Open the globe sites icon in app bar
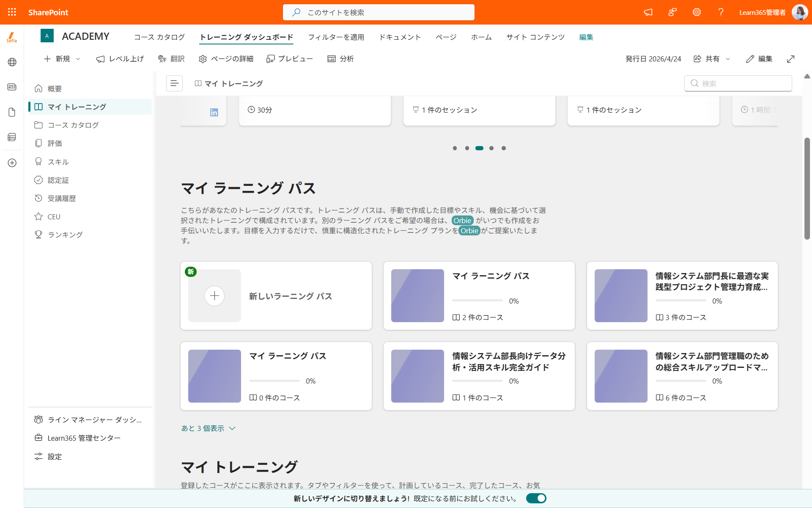 coord(12,62)
